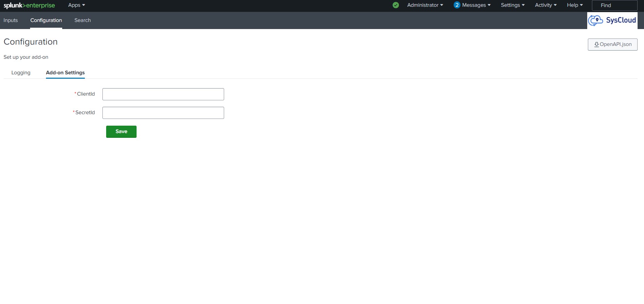Expand the Activity menu
Viewport: 644px width, 304px height.
[546, 5]
